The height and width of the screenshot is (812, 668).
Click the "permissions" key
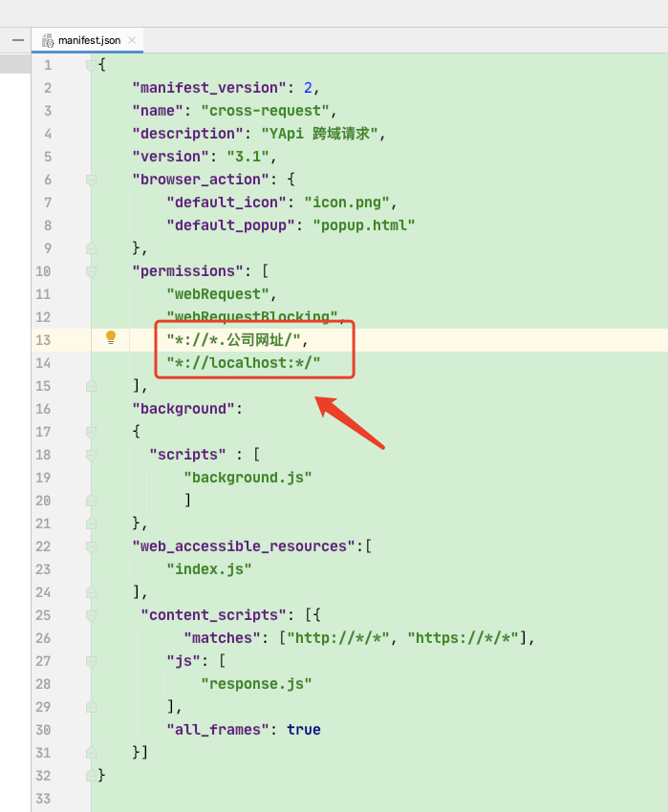[x=187, y=271]
